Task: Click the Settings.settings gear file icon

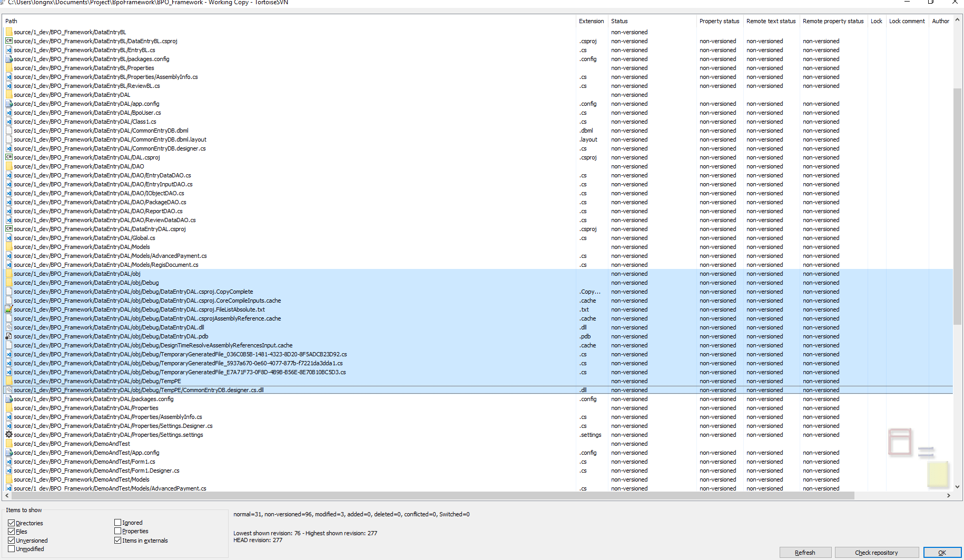Action: (9, 435)
